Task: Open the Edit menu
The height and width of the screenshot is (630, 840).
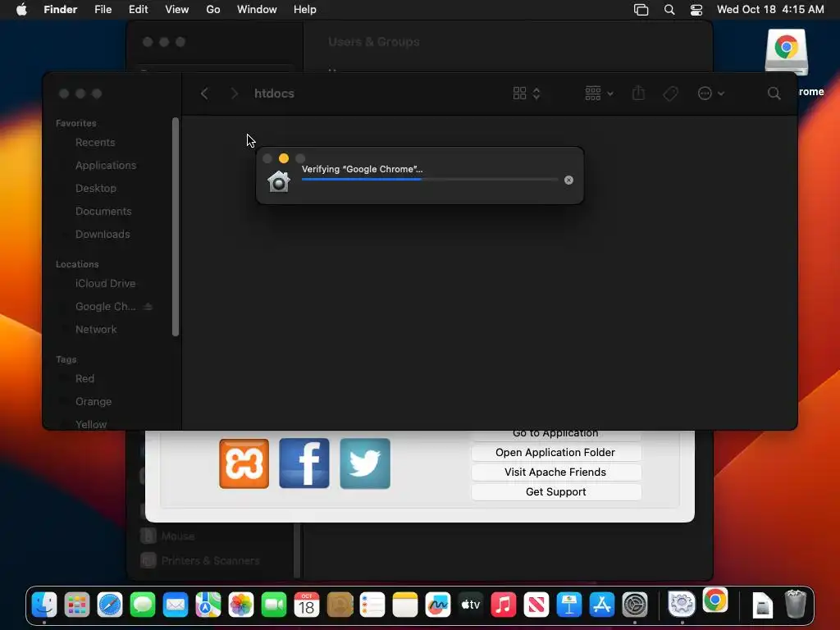Action: [x=138, y=10]
